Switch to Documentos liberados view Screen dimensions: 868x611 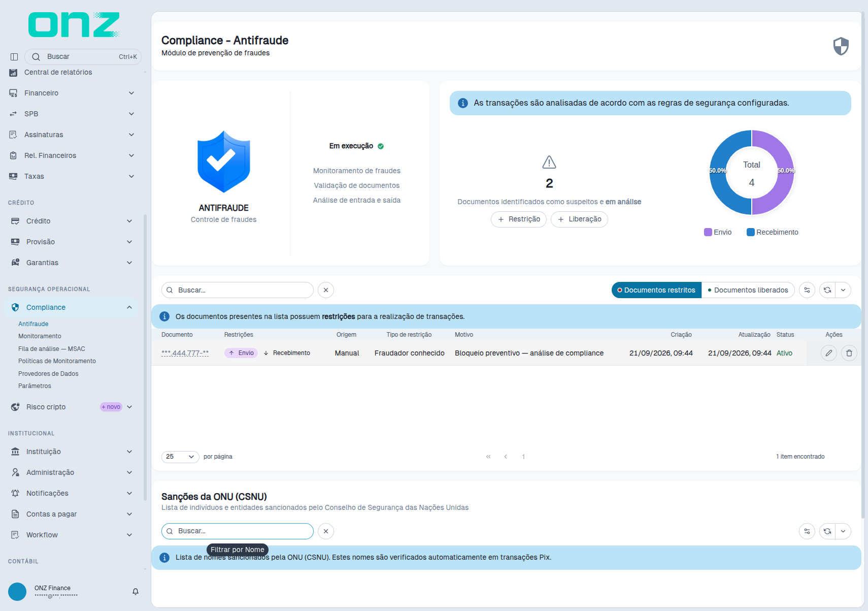pyautogui.click(x=748, y=290)
